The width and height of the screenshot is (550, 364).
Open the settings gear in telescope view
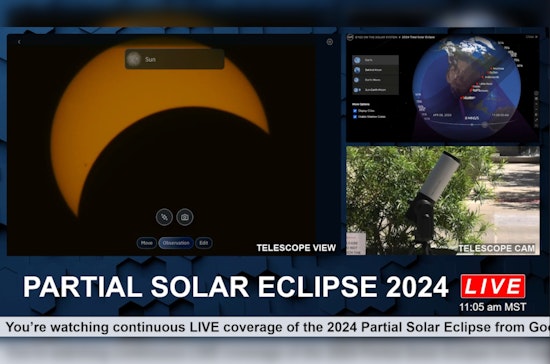pyautogui.click(x=330, y=42)
